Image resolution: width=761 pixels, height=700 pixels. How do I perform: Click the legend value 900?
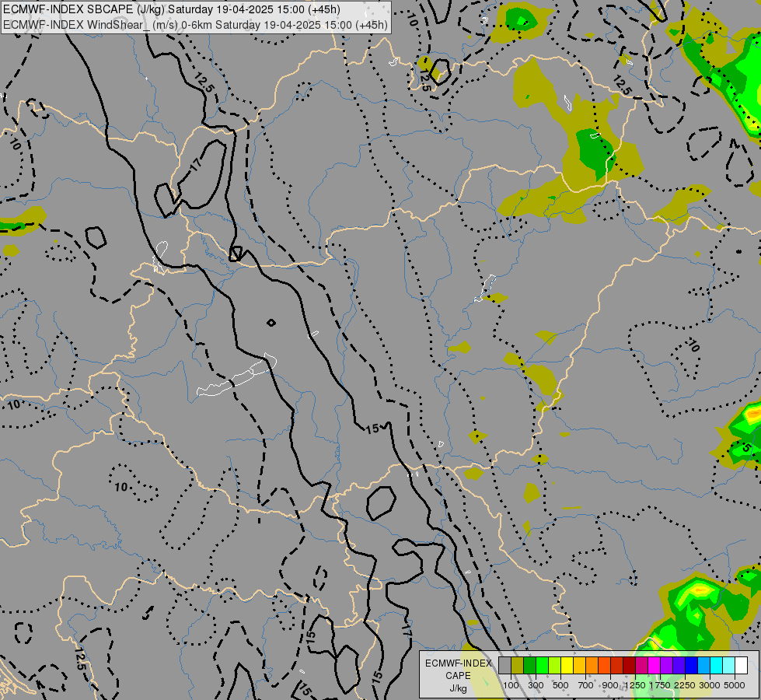pyautogui.click(x=610, y=685)
